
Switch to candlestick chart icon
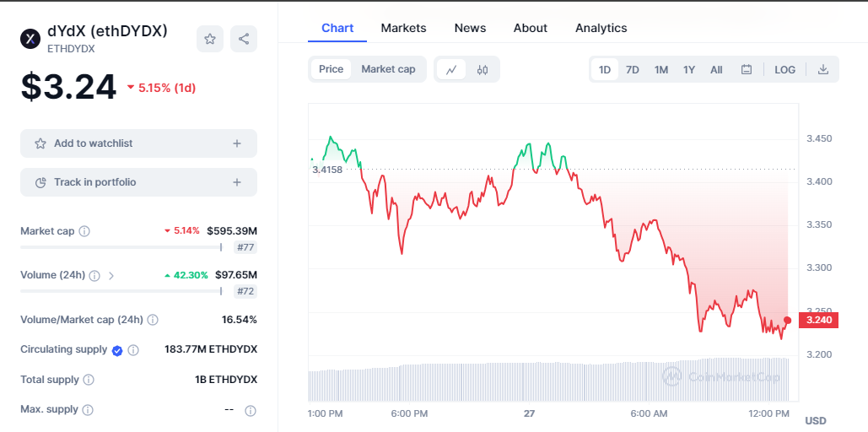pyautogui.click(x=483, y=69)
